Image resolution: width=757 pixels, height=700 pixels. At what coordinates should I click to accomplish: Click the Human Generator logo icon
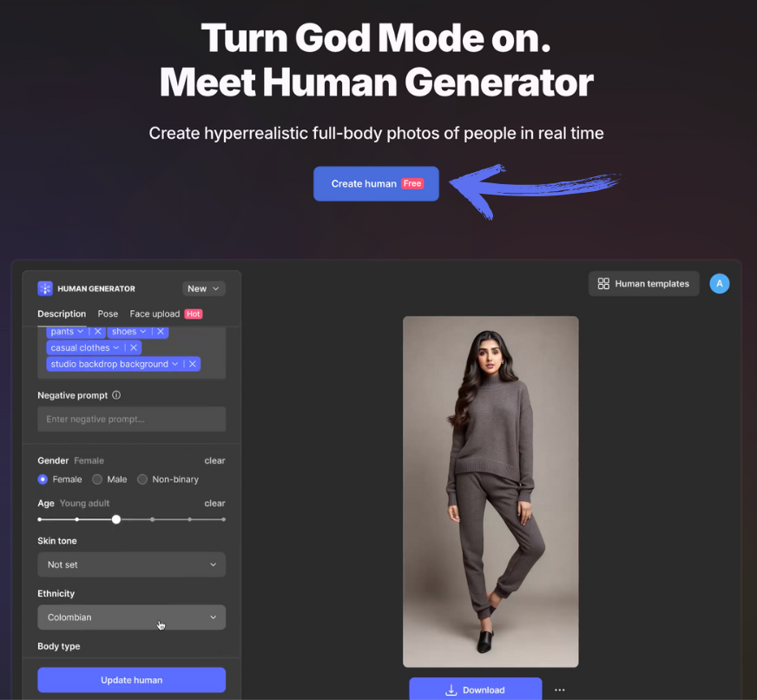(x=44, y=288)
